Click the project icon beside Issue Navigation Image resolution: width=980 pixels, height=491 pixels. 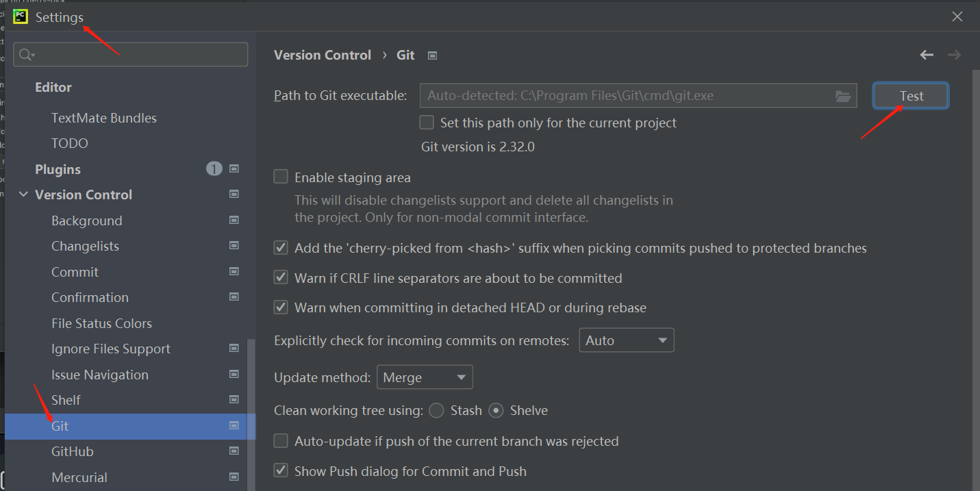(x=234, y=375)
